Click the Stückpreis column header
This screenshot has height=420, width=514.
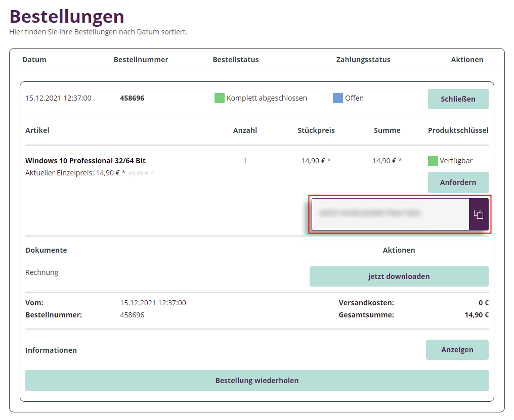pos(316,130)
